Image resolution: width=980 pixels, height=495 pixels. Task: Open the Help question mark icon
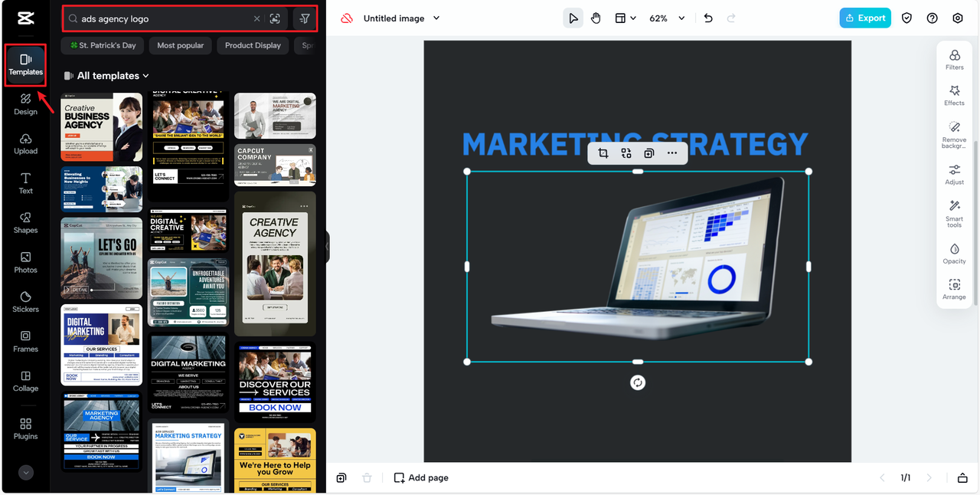coord(932,18)
